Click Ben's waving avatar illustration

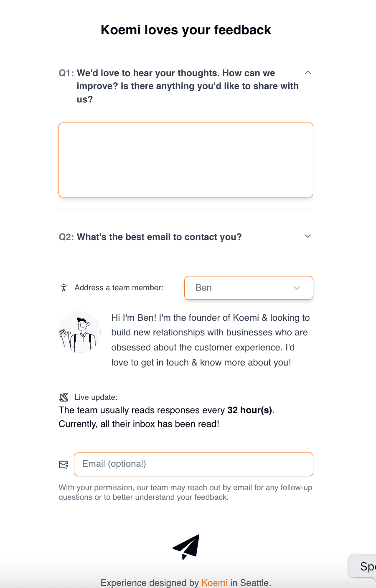[79, 331]
